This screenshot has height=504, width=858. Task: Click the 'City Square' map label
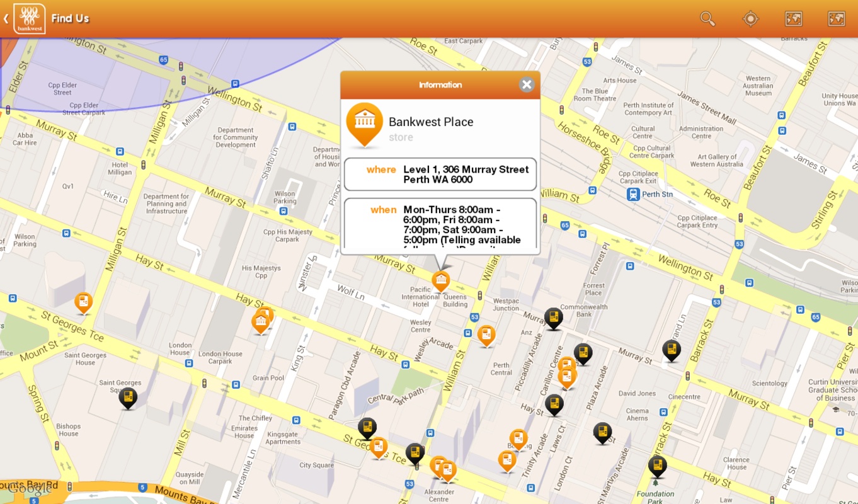(x=317, y=466)
